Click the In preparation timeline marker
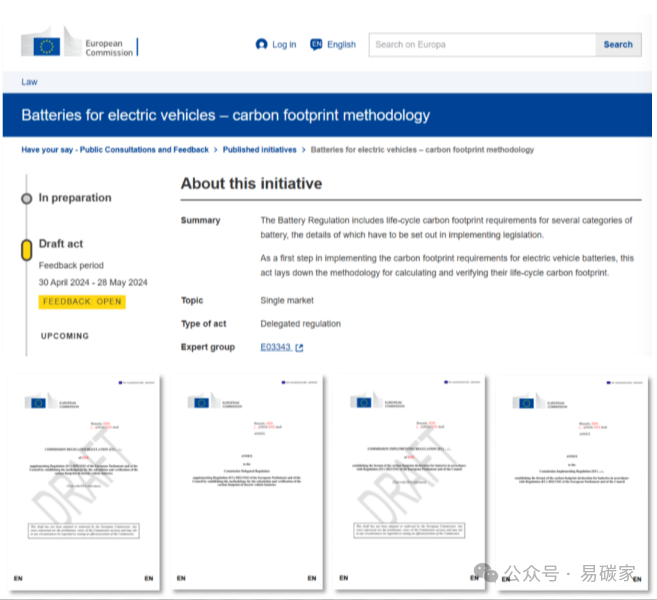657x600 pixels. point(27,199)
